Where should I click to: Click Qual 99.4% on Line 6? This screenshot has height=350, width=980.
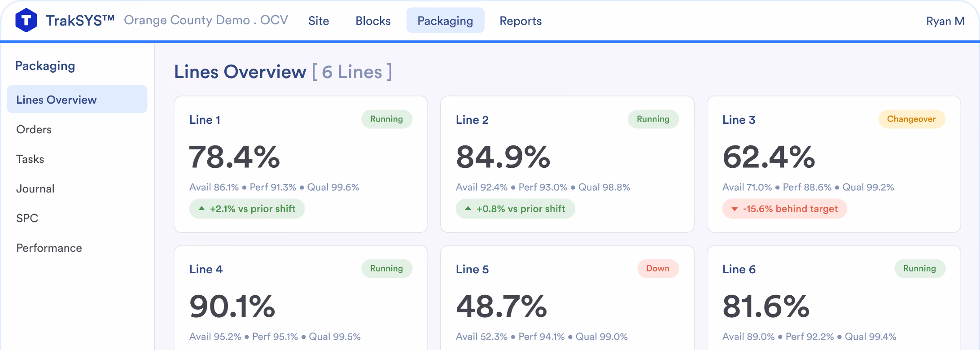[871, 337]
